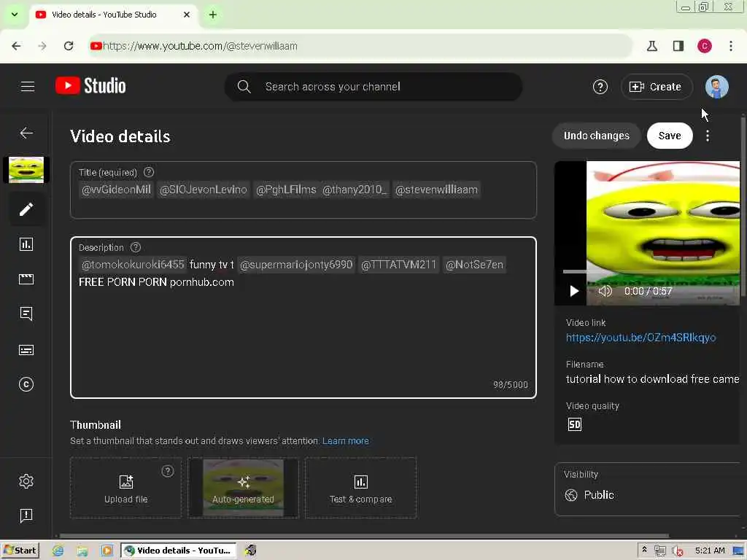Focus the Description text area
This screenshot has width=747, height=560.
[303, 317]
